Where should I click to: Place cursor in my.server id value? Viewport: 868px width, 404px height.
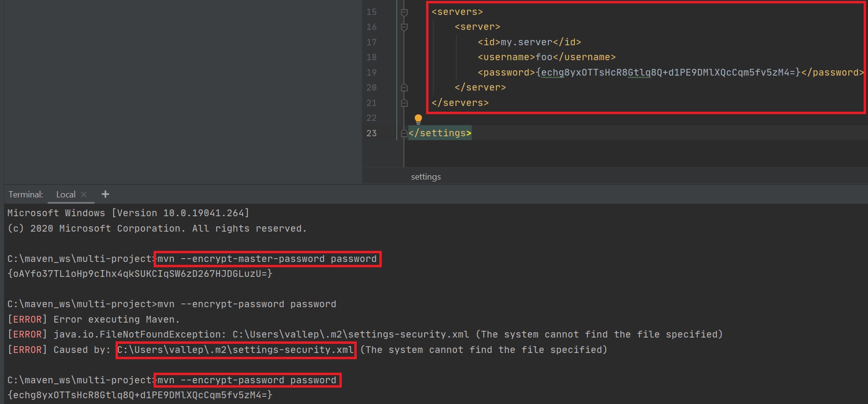pyautogui.click(x=526, y=42)
